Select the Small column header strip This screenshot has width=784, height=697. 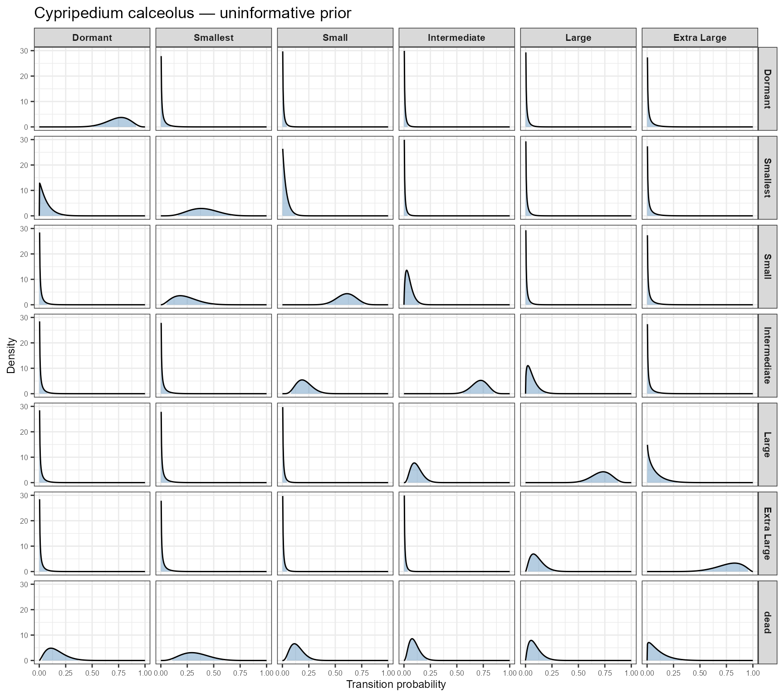pyautogui.click(x=335, y=38)
